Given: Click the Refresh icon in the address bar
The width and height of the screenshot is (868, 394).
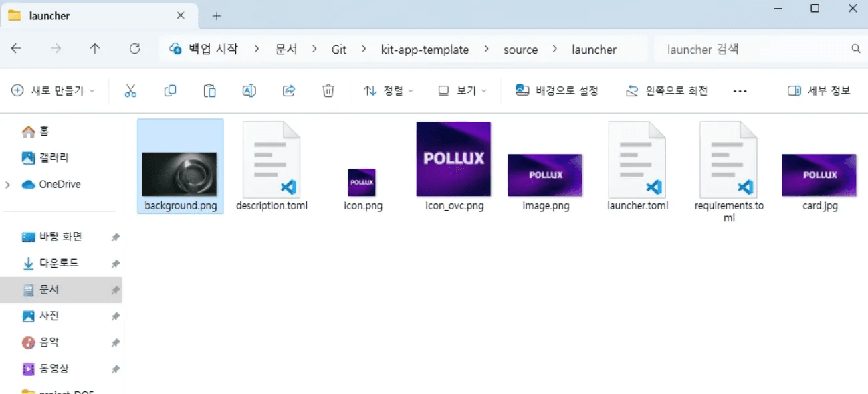Looking at the screenshot, I should pos(135,48).
